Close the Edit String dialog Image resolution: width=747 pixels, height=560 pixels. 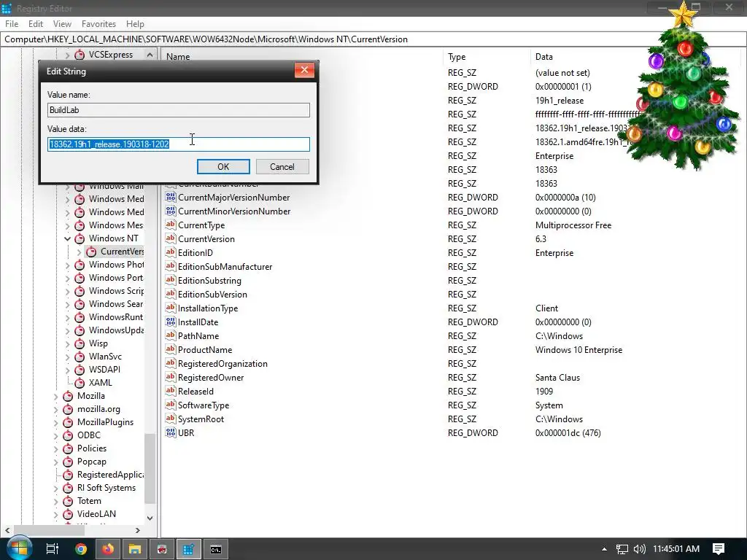pos(304,71)
